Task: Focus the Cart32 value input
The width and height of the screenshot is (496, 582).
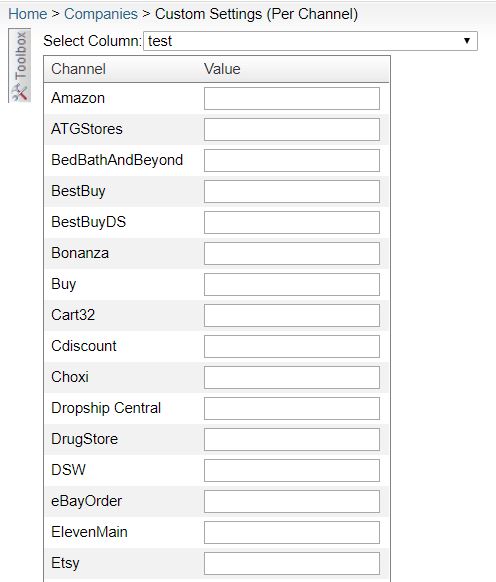Action: point(292,315)
